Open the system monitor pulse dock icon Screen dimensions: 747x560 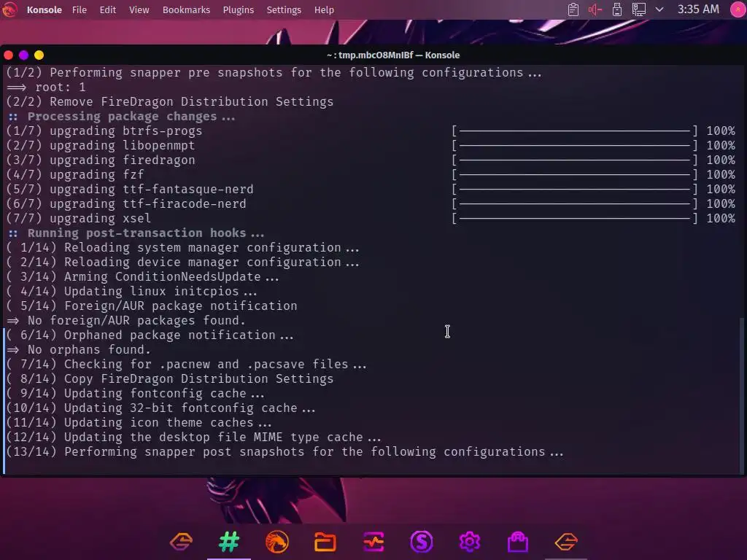pyautogui.click(x=373, y=542)
